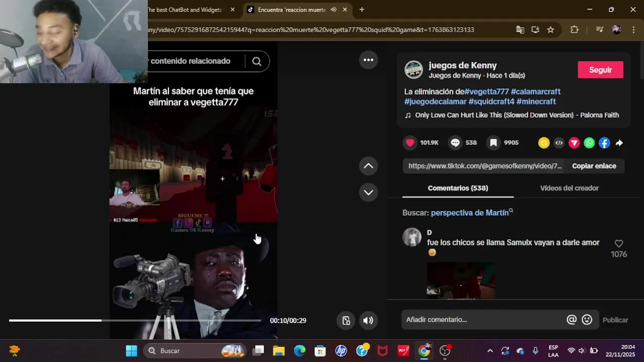The width and height of the screenshot is (644, 362).
Task: Open #vegetta777 hashtag link
Action: 487,92
